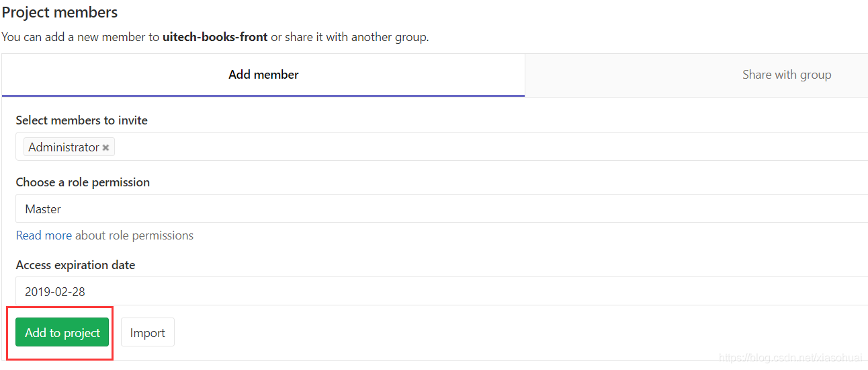Click the 'Select members to invite' label
Image resolution: width=868 pixels, height=370 pixels.
point(81,120)
